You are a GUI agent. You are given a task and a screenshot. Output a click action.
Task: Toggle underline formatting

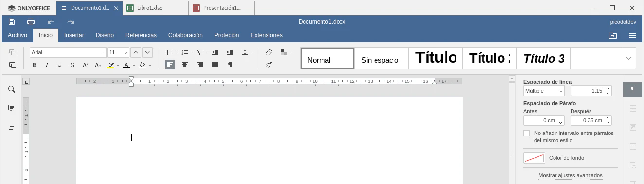point(60,65)
